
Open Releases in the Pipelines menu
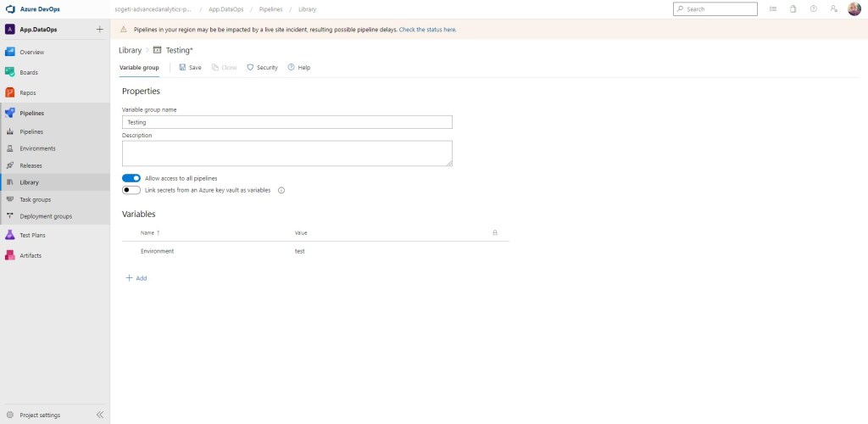[31, 165]
